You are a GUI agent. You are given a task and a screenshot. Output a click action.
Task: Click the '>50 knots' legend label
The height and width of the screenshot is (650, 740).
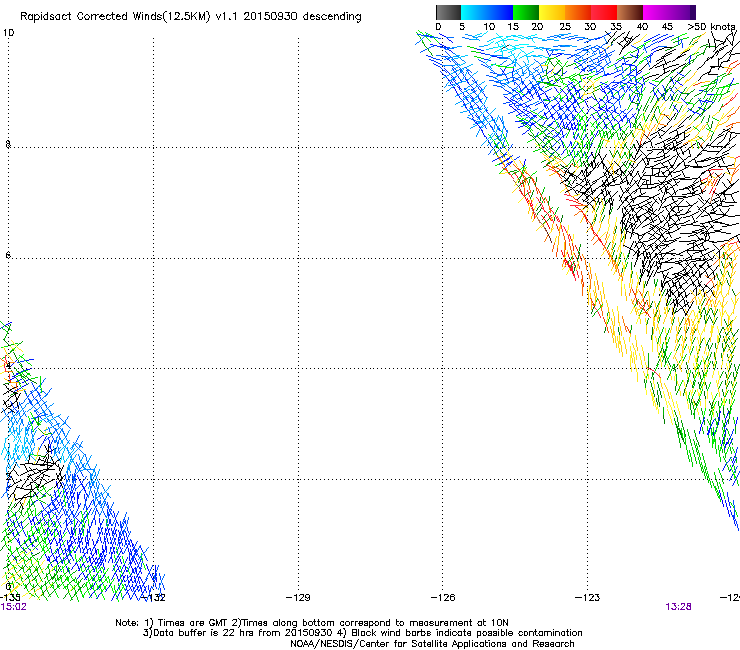point(711,27)
